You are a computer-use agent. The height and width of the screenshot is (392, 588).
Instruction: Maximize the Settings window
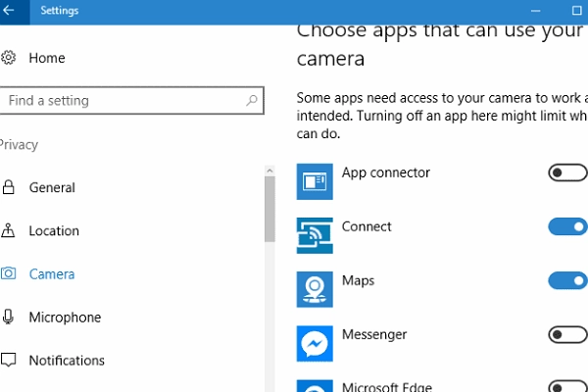tap(577, 11)
